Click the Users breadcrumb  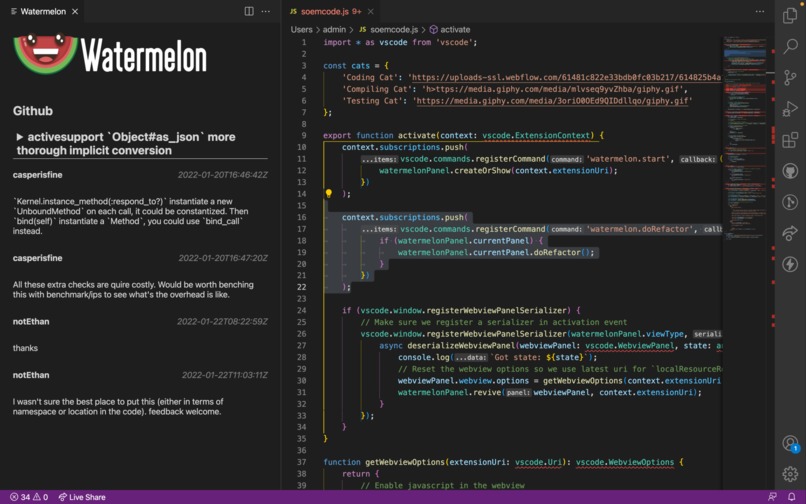pos(302,30)
